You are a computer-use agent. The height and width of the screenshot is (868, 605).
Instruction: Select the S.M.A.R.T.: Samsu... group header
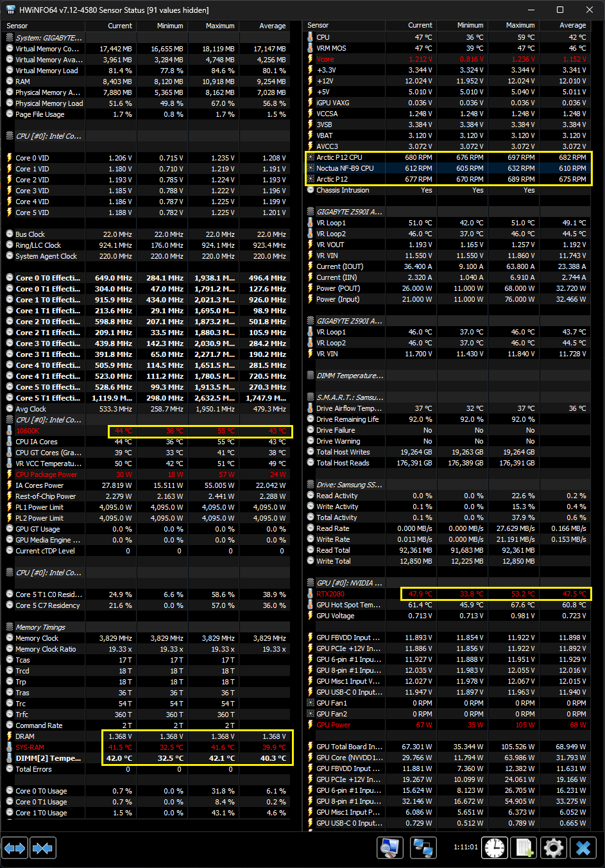pyautogui.click(x=447, y=397)
